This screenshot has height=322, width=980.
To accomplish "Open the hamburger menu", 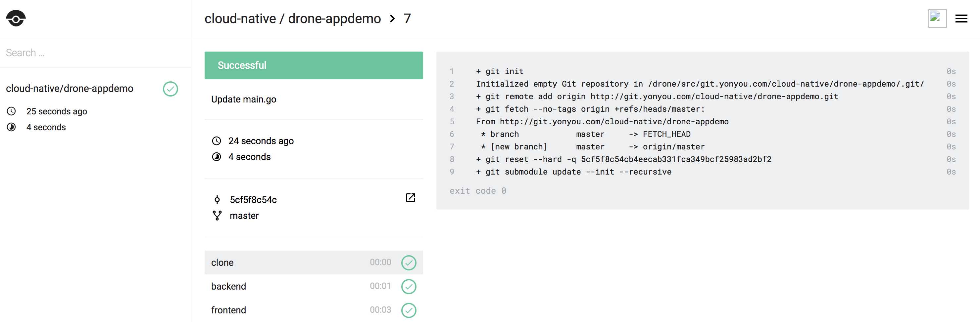I will click(961, 19).
